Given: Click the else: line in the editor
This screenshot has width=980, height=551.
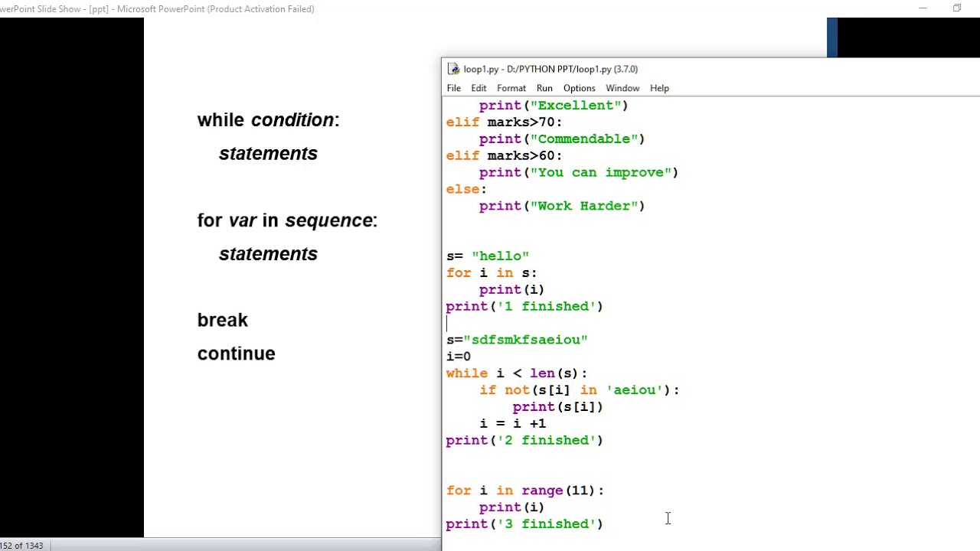Looking at the screenshot, I should [466, 189].
